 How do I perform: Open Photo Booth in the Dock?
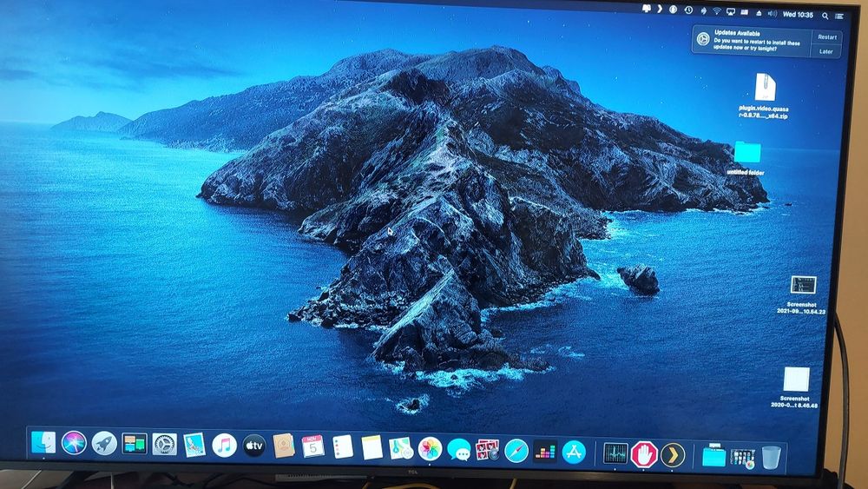[x=488, y=450]
